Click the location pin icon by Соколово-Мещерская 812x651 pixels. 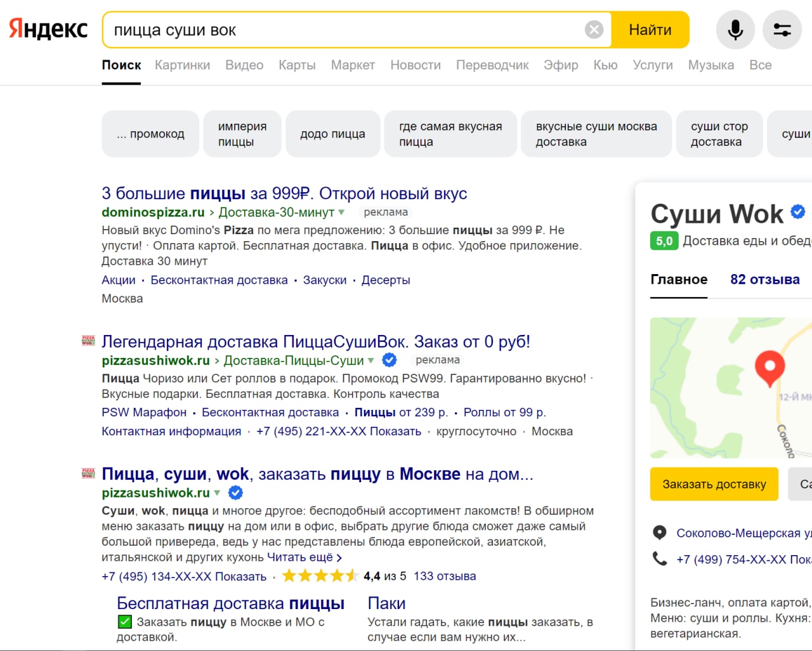(x=660, y=533)
